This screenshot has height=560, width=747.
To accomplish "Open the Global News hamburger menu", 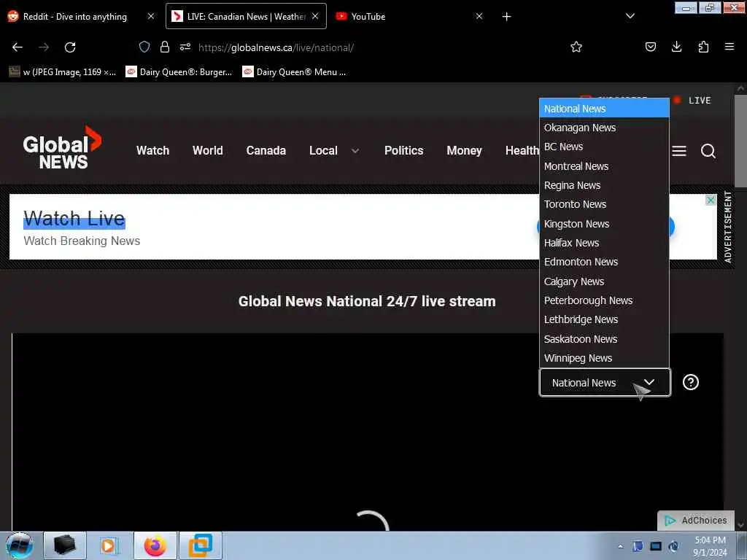I will tap(679, 151).
